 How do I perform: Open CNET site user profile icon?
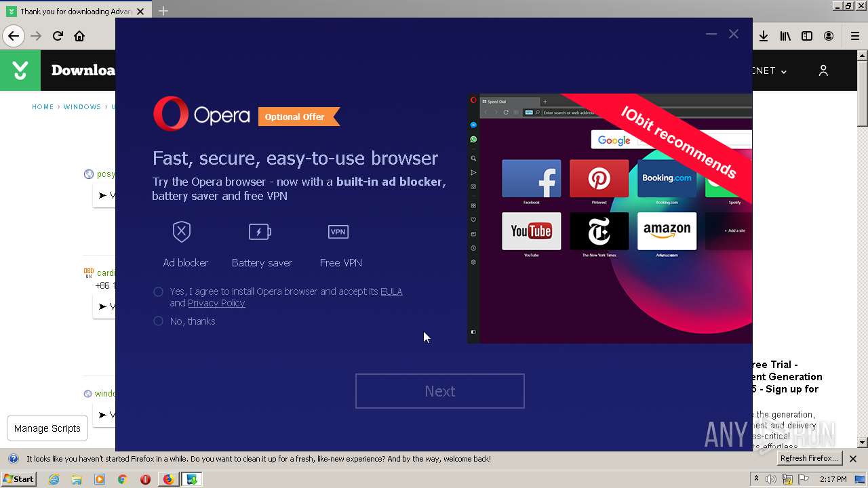tap(823, 70)
